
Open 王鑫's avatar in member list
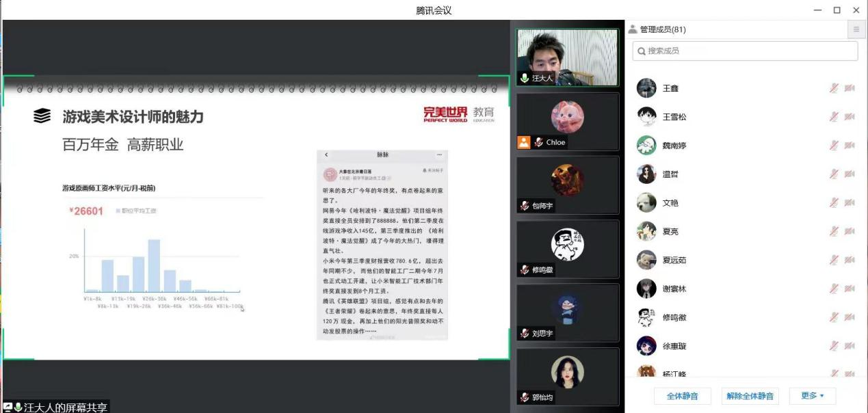(646, 88)
